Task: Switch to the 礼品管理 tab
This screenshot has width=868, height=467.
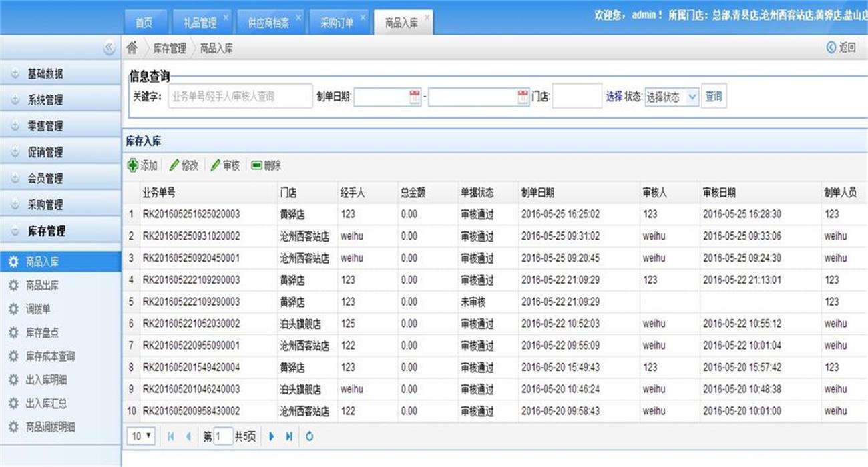Action: tap(200, 23)
